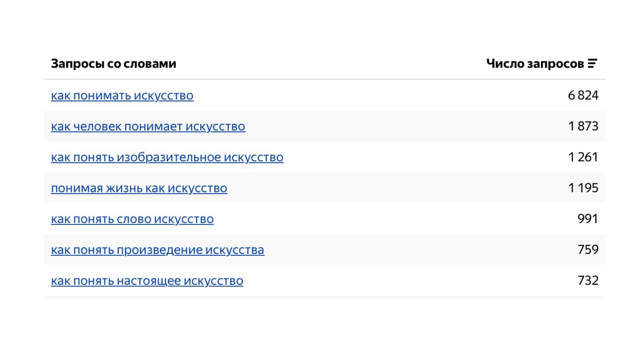
Task: Select the query 'понимая жизнь как искусство'
Action: click(139, 188)
